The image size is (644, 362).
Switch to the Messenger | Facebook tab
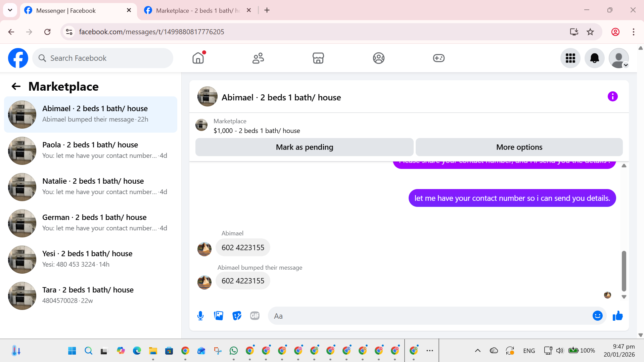click(x=79, y=10)
